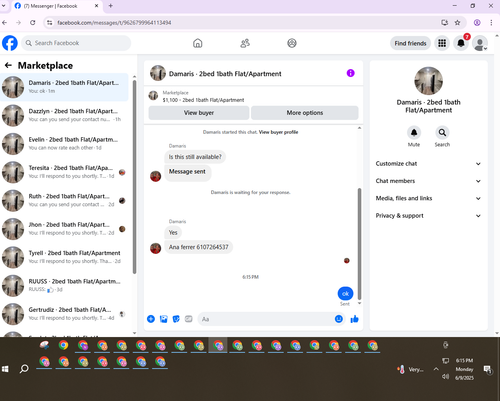Open the Jhon conversation in the list
The width and height of the screenshot is (500, 401).
click(x=64, y=229)
